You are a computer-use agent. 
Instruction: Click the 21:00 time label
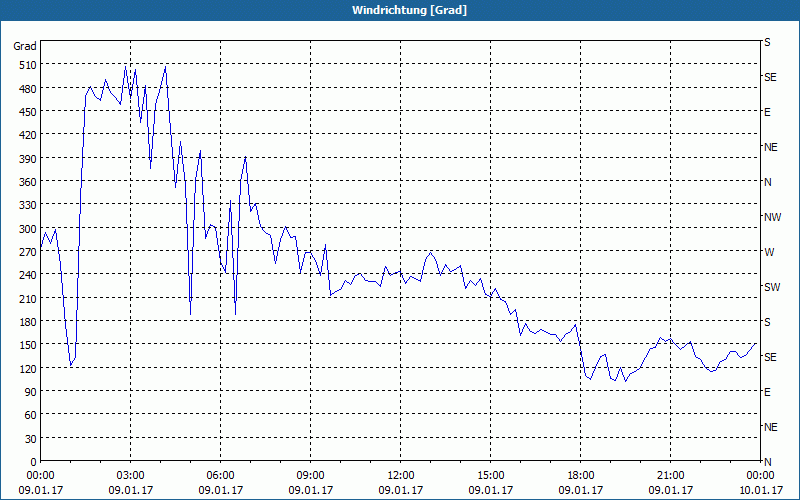click(x=670, y=476)
